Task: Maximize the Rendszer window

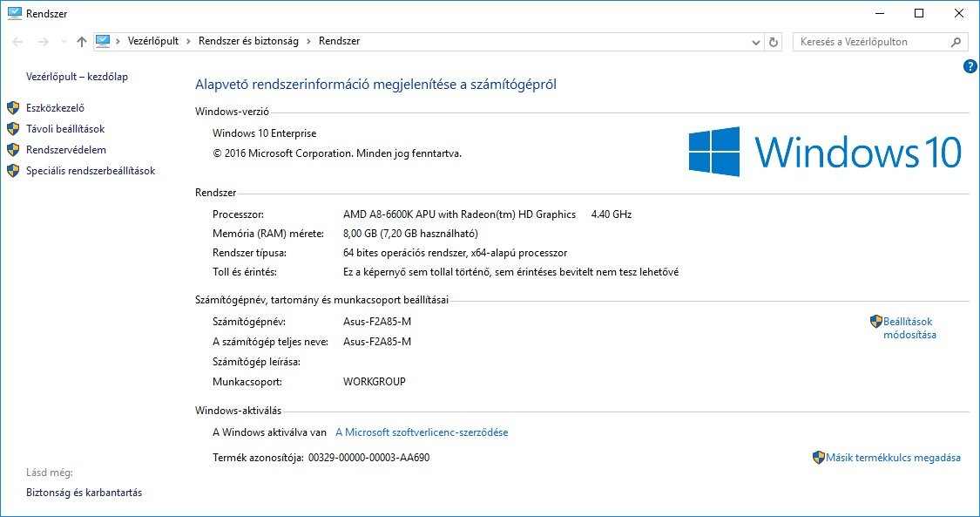Action: [x=919, y=13]
